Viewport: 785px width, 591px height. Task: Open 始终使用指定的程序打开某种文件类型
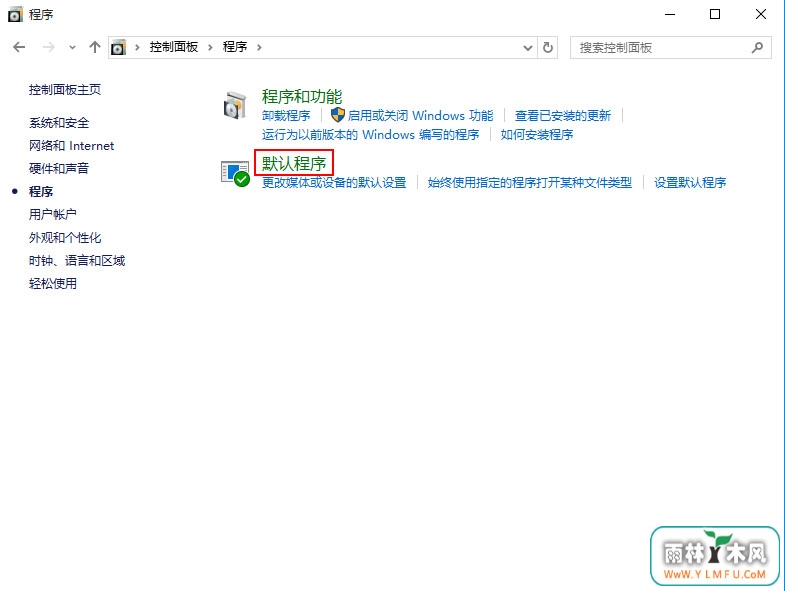pyautogui.click(x=530, y=183)
